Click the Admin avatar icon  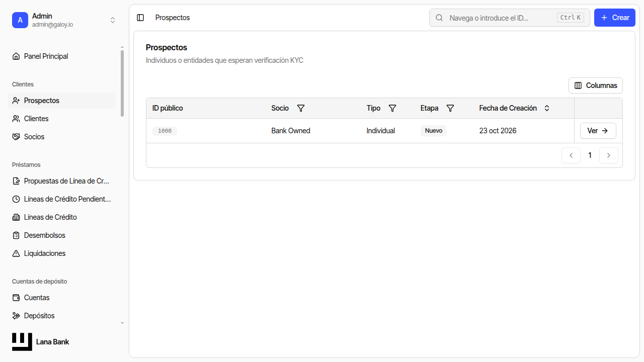pyautogui.click(x=20, y=20)
